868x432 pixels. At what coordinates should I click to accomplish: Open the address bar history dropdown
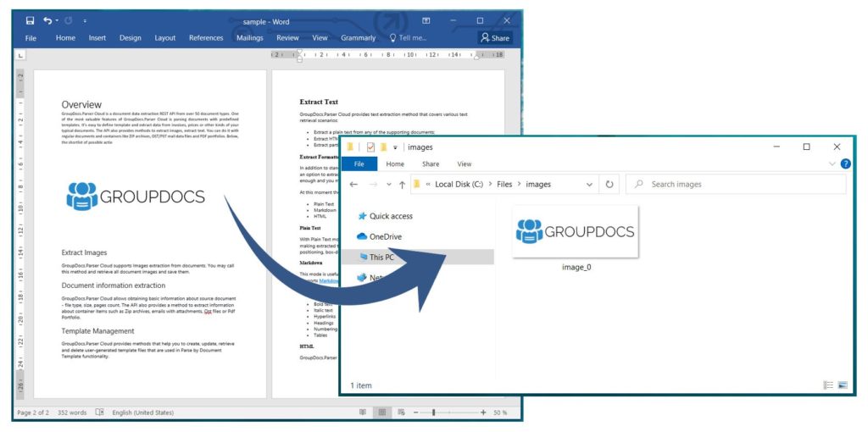tap(590, 185)
